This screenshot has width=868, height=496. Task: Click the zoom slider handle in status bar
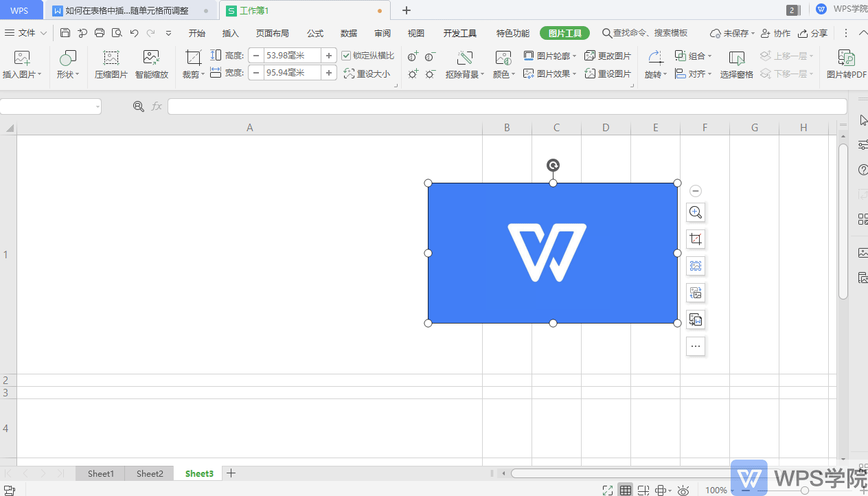804,491
